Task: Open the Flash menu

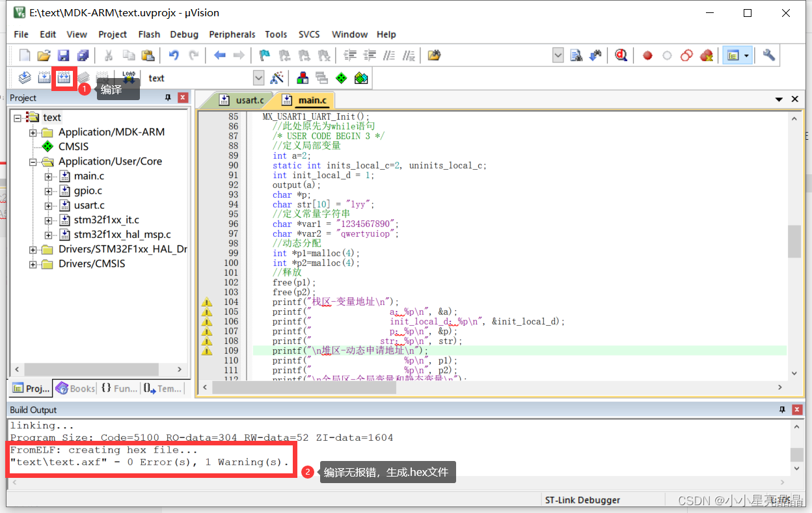Action: tap(149, 34)
